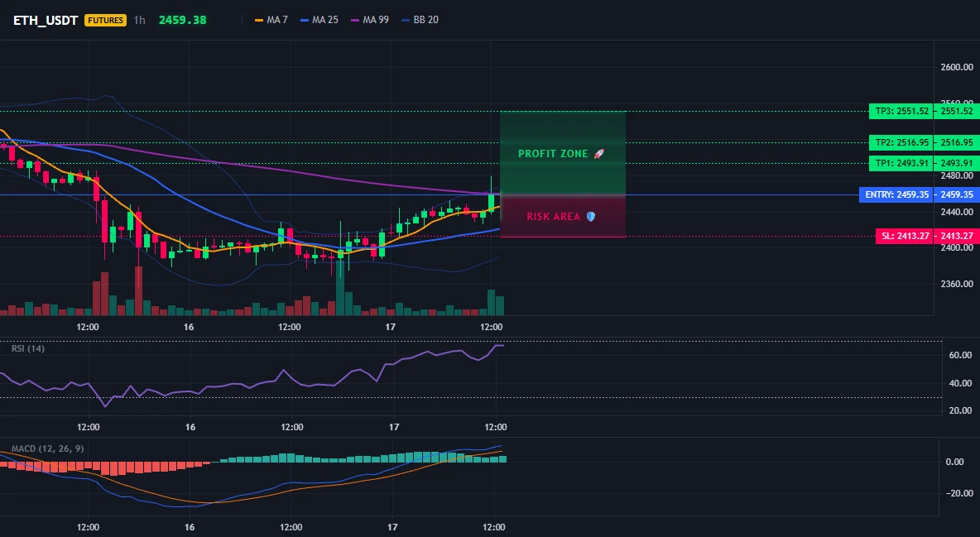The width and height of the screenshot is (980, 537).
Task: Click the yellow FUTURES badge
Action: click(105, 20)
